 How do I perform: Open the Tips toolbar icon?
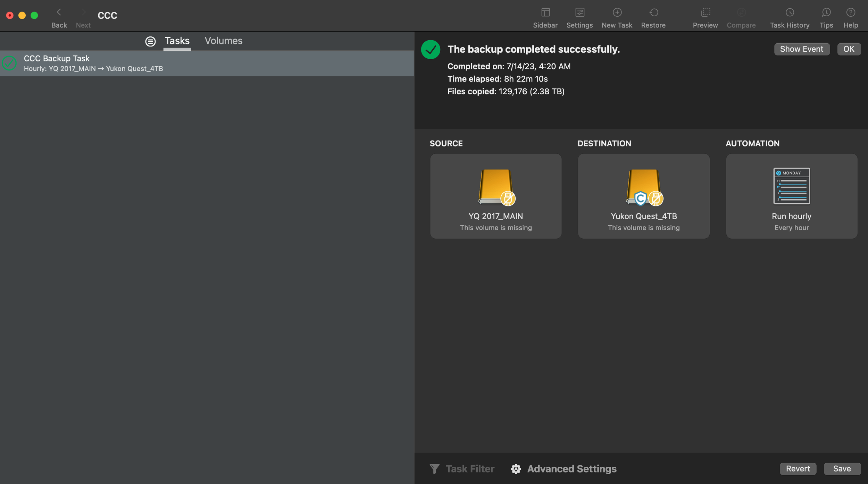(x=826, y=12)
